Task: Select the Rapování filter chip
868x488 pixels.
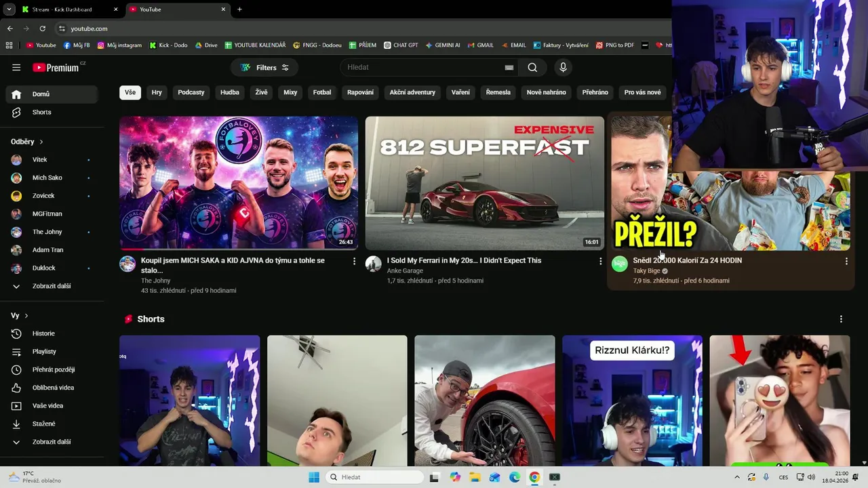Action: point(360,92)
